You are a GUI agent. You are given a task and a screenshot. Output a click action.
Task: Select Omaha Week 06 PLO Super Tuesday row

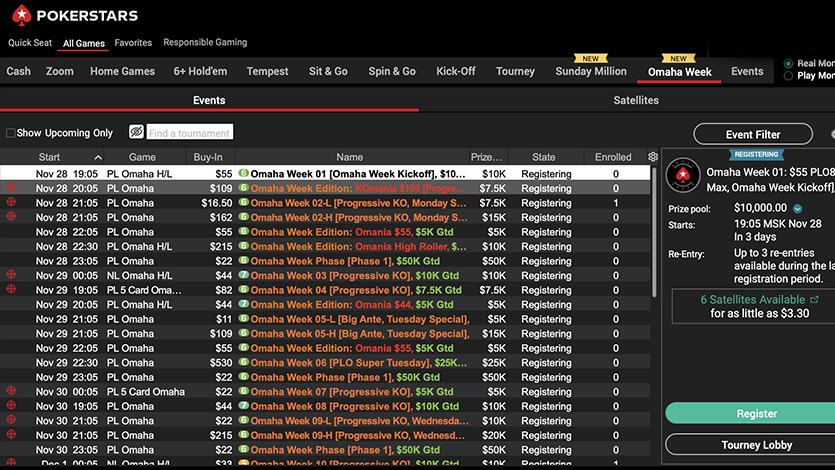[325, 362]
